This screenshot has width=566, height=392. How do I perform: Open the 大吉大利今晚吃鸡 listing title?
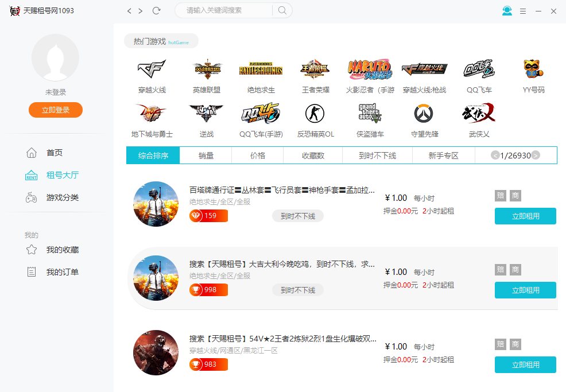point(282,264)
